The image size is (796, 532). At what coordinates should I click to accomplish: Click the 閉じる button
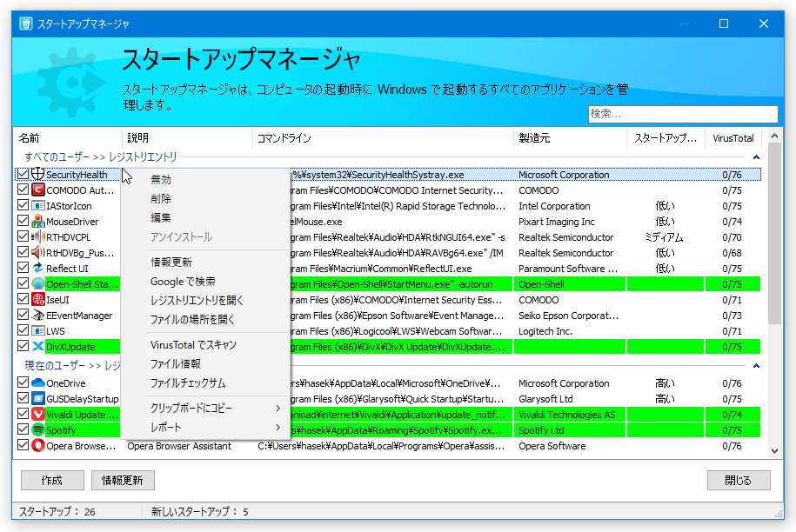(x=739, y=480)
